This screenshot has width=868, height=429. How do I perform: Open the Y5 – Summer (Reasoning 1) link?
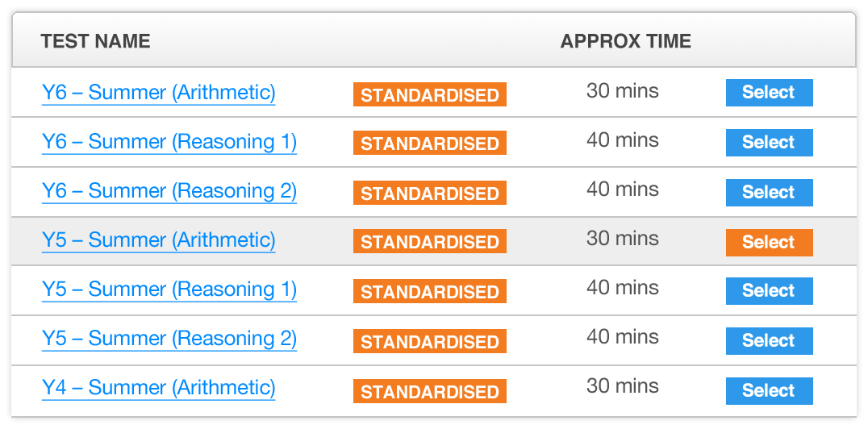tap(169, 289)
